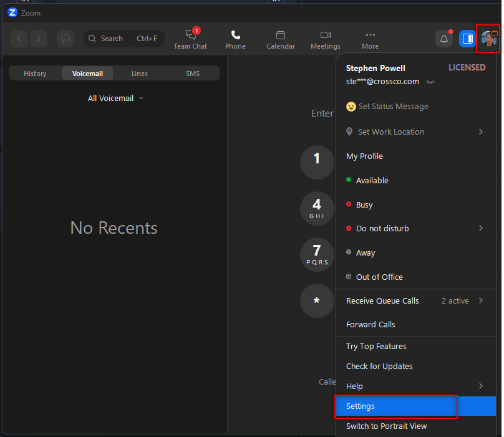504x437 pixels.
Task: Open Set Work Location submenu
Action: coord(416,132)
